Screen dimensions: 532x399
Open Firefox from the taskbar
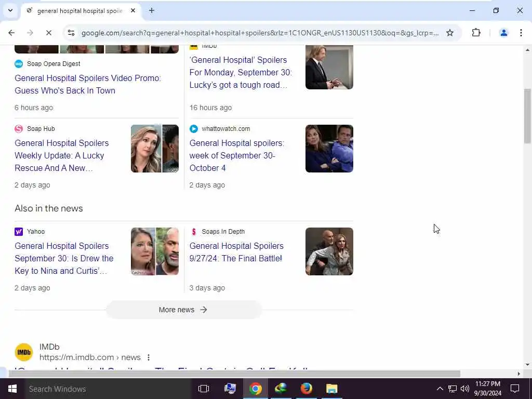[x=306, y=389]
